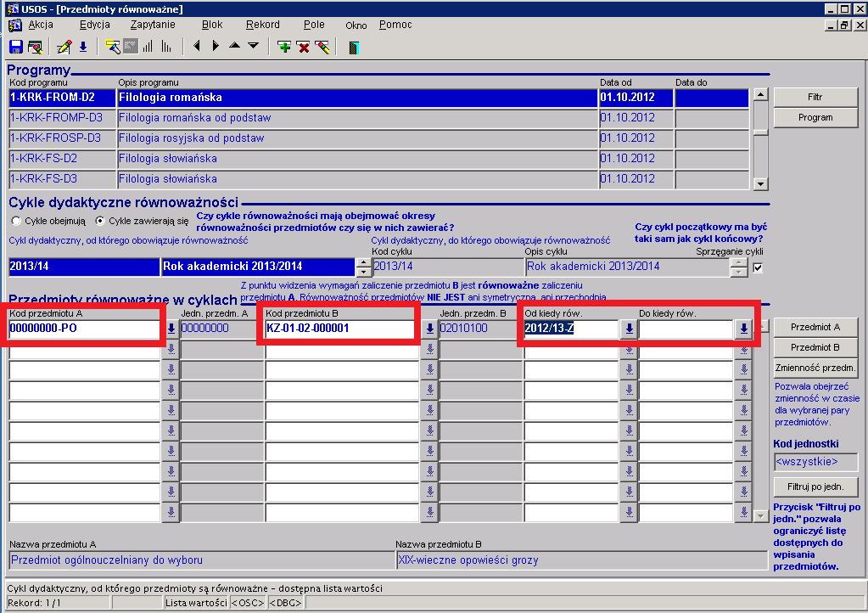Click the Przedmiot B button
The height and width of the screenshot is (613, 868).
815,348
